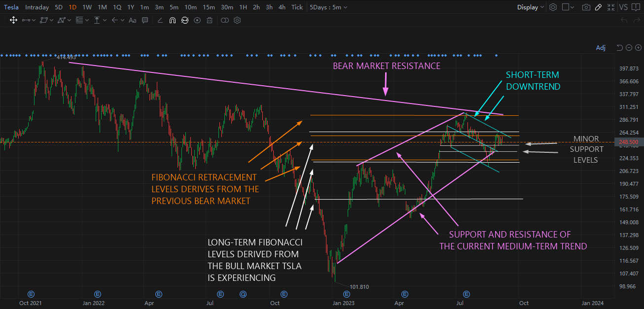Open the Display dropdown
Screen dimensions: 644x309
pyautogui.click(x=531, y=7)
